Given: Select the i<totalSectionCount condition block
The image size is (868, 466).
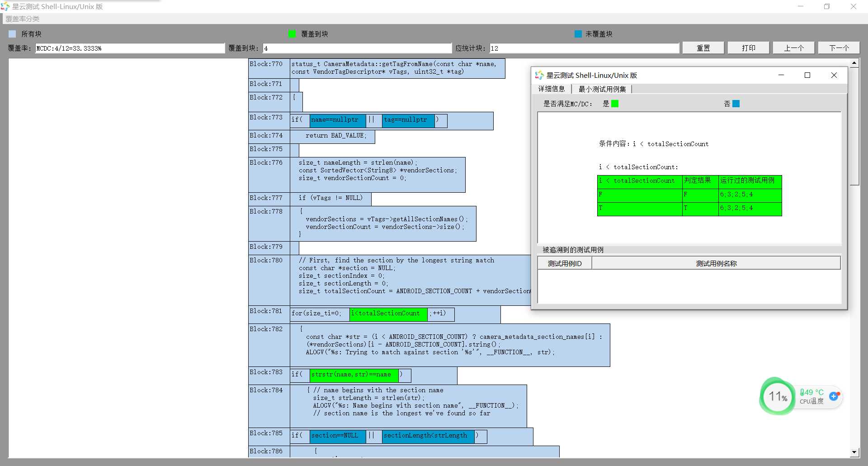Looking at the screenshot, I should [x=388, y=314].
